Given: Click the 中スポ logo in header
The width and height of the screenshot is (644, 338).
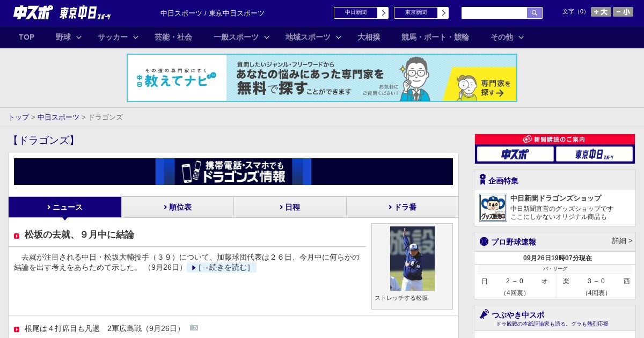Looking at the screenshot, I should pos(33,12).
